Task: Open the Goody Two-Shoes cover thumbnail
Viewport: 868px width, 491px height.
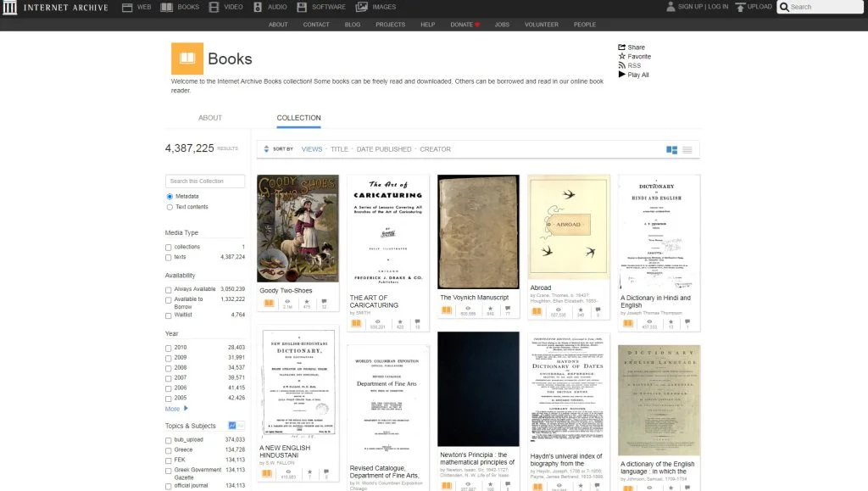Action: (x=298, y=228)
